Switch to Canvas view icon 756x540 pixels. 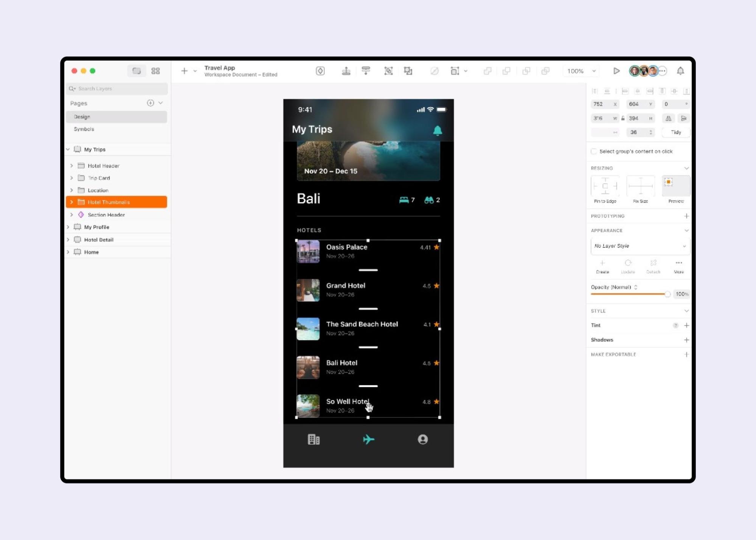[x=137, y=71]
